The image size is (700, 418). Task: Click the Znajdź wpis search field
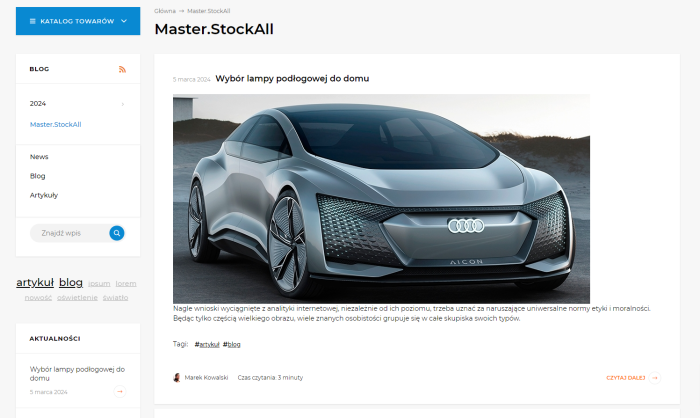[68, 233]
